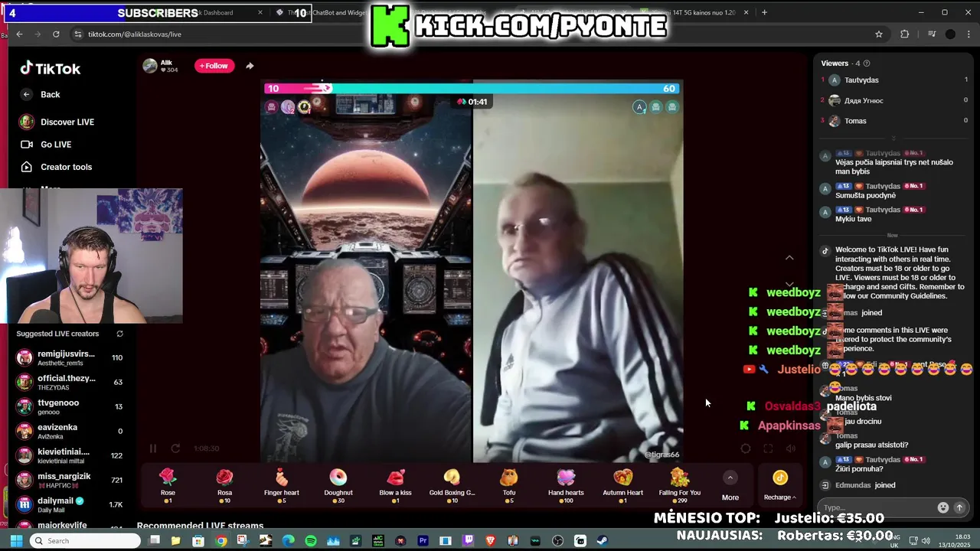This screenshot has width=980, height=551.
Task: Go Back from the live page
Action: coord(41,94)
